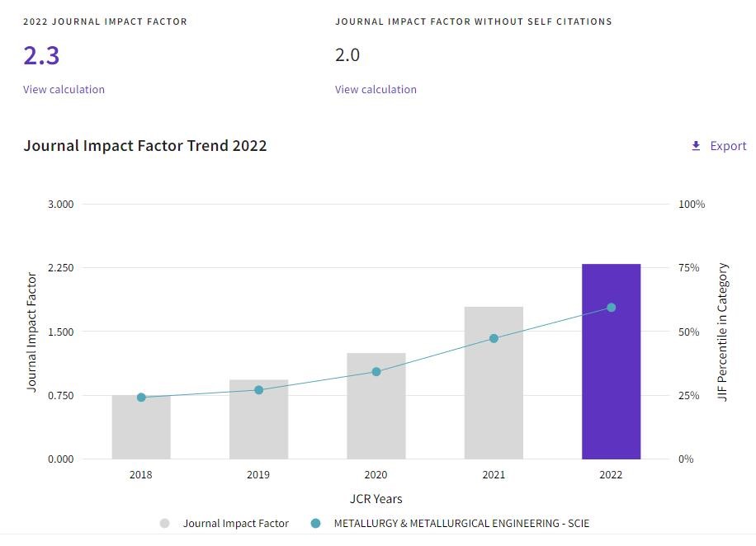
Task: Click the 2021 percentile data point
Action: [x=494, y=338]
